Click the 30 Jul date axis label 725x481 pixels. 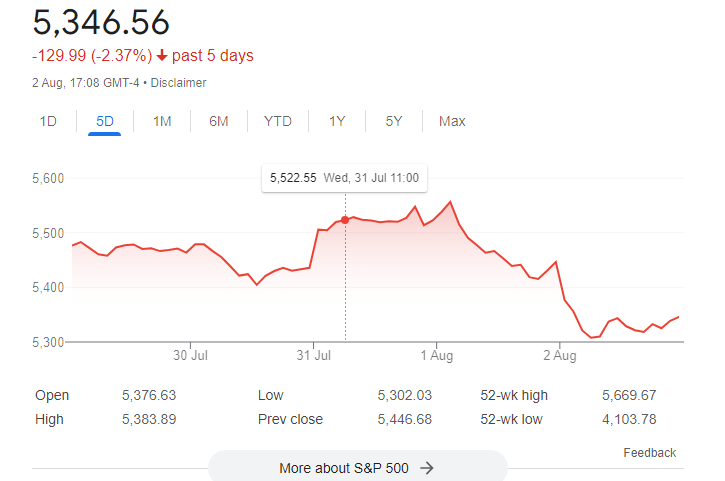[190, 355]
